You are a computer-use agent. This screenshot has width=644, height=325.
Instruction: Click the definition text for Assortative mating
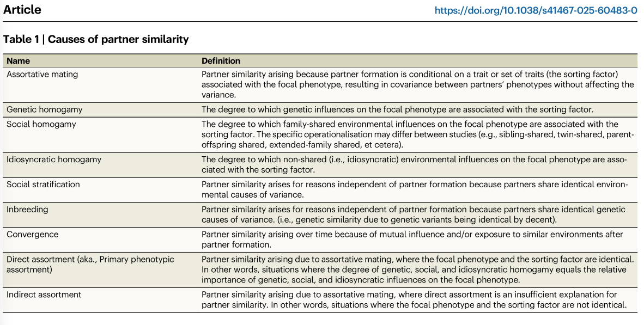(x=417, y=84)
